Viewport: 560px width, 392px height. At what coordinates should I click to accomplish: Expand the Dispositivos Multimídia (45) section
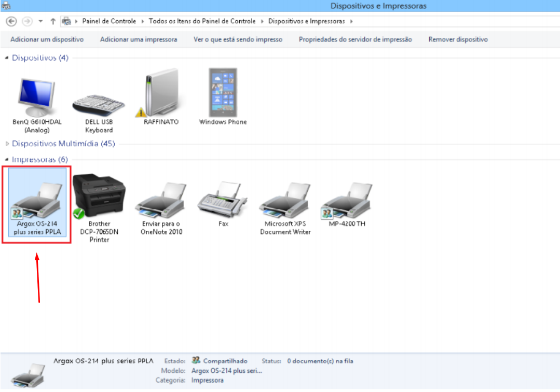(7, 144)
